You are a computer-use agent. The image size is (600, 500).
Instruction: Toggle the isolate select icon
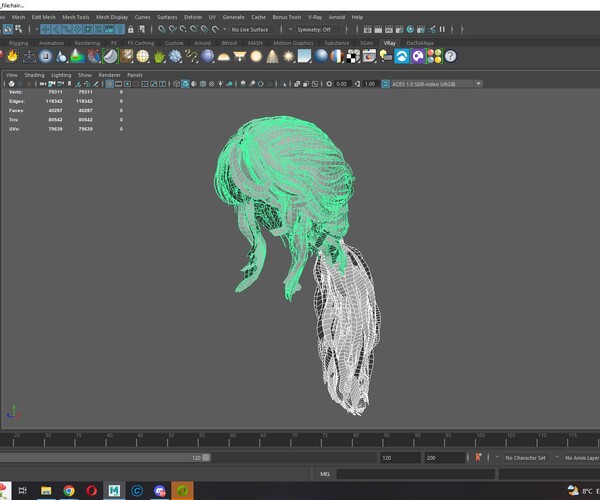(283, 84)
